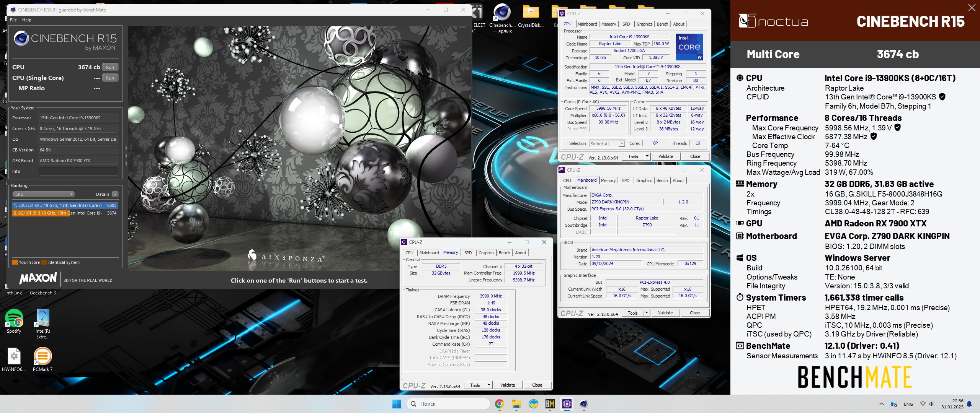Screen dimensions: 980x413
Task: Open CrystalDisk folder on desktop
Action: pyautogui.click(x=531, y=16)
